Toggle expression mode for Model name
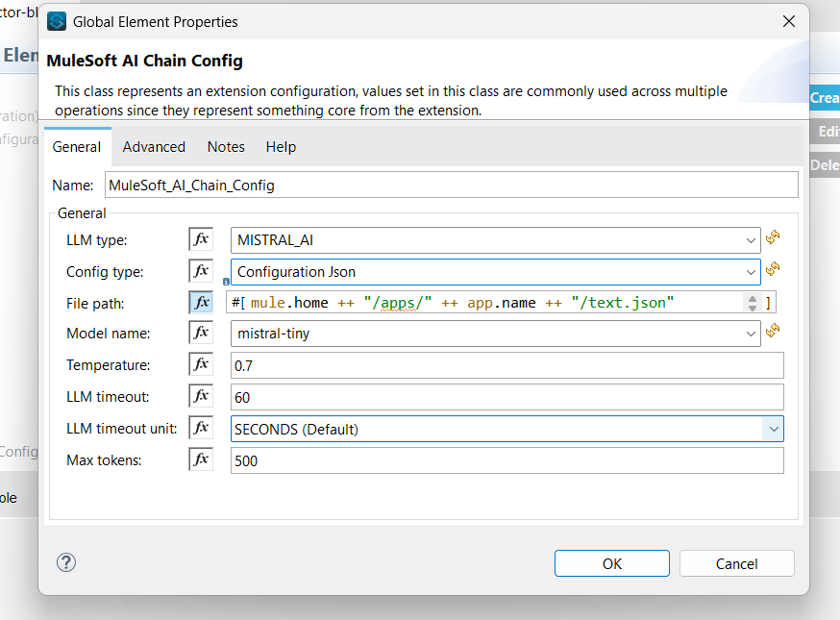 pos(201,333)
